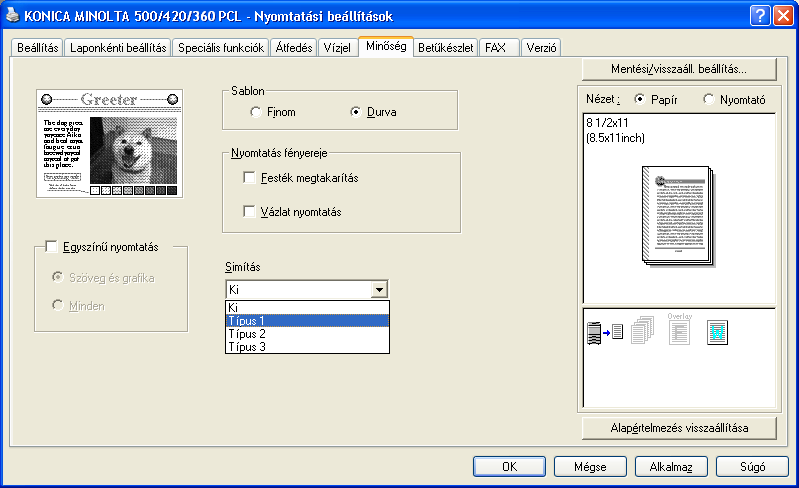The image size is (799, 488).
Task: Select the Finom pattern option
Action: coord(273,112)
